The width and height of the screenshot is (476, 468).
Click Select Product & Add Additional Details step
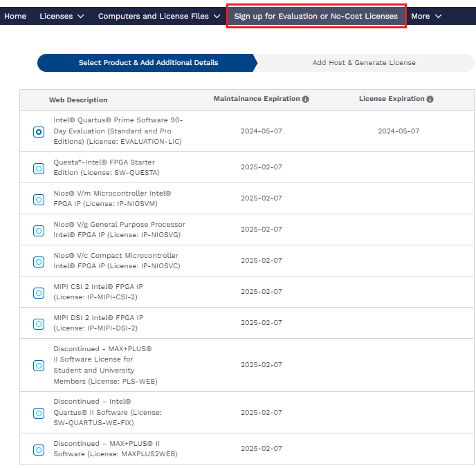[x=147, y=63]
